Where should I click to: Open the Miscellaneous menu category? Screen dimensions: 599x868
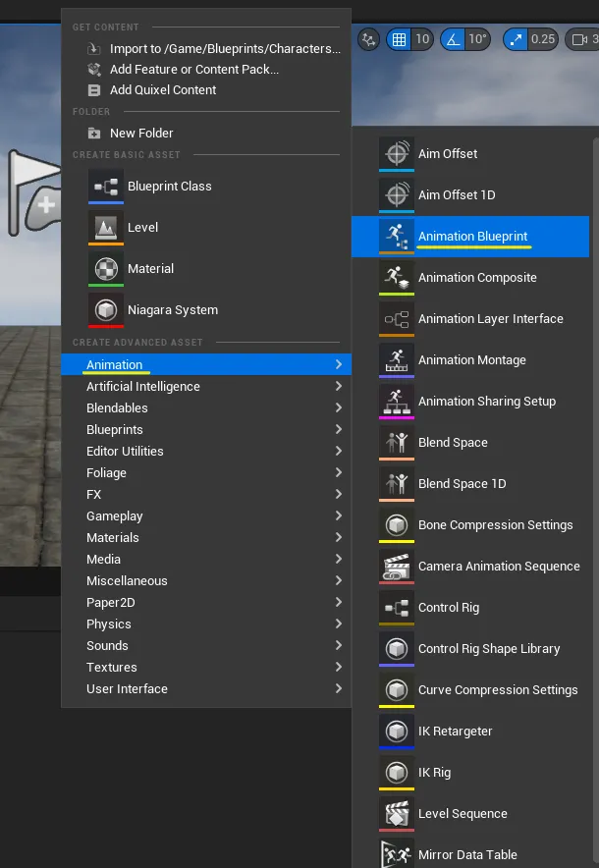coord(206,580)
